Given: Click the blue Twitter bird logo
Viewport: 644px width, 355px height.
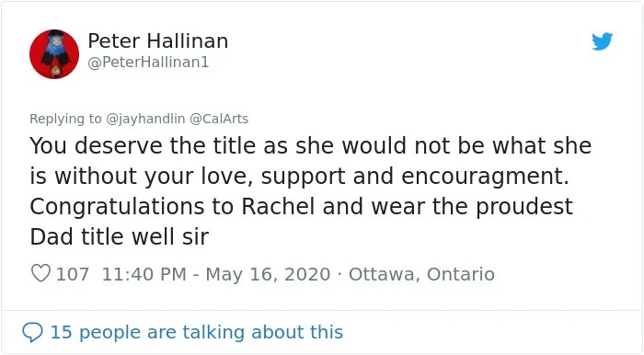Looking at the screenshot, I should 602,41.
